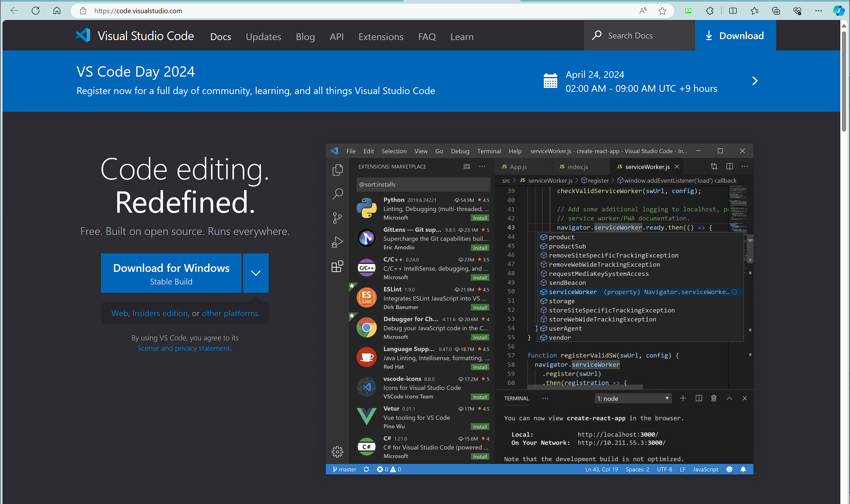The image size is (850, 504).
Task: Click the top-right Download button
Action: pos(735,36)
